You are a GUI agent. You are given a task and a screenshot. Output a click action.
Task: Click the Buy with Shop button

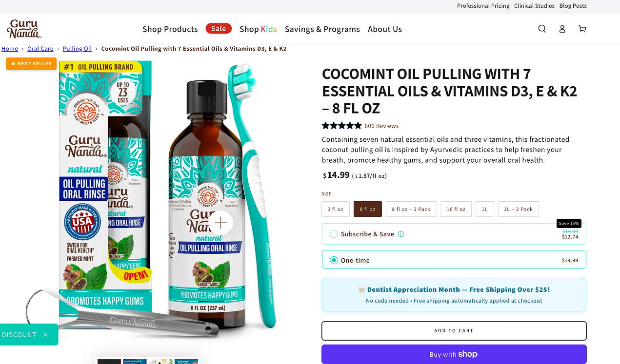(x=454, y=354)
